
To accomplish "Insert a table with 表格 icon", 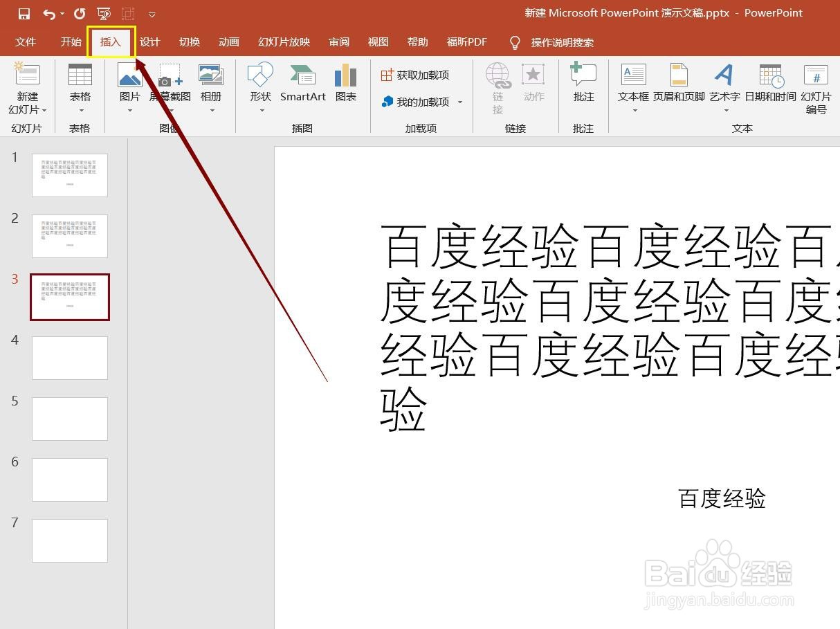I will coord(80,75).
